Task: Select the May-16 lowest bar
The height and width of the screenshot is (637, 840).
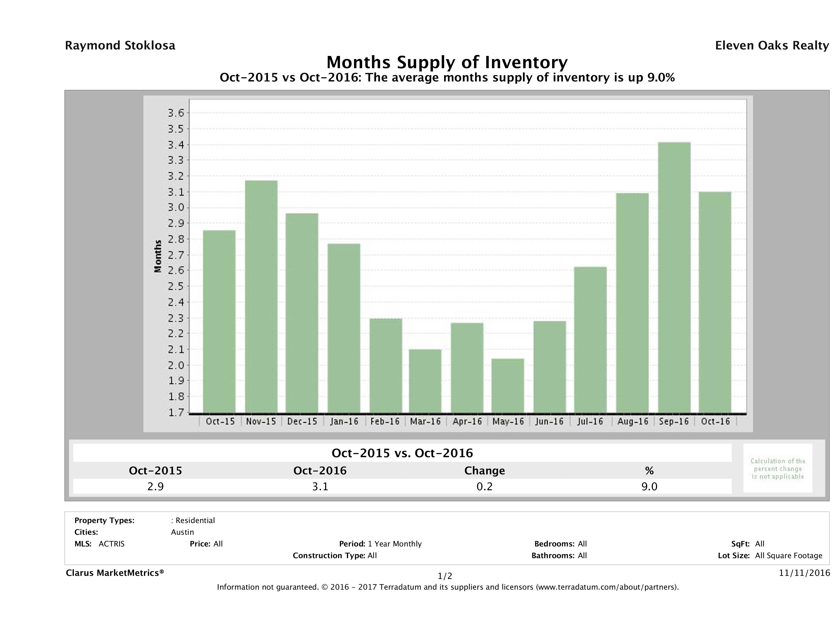Action: [x=507, y=385]
